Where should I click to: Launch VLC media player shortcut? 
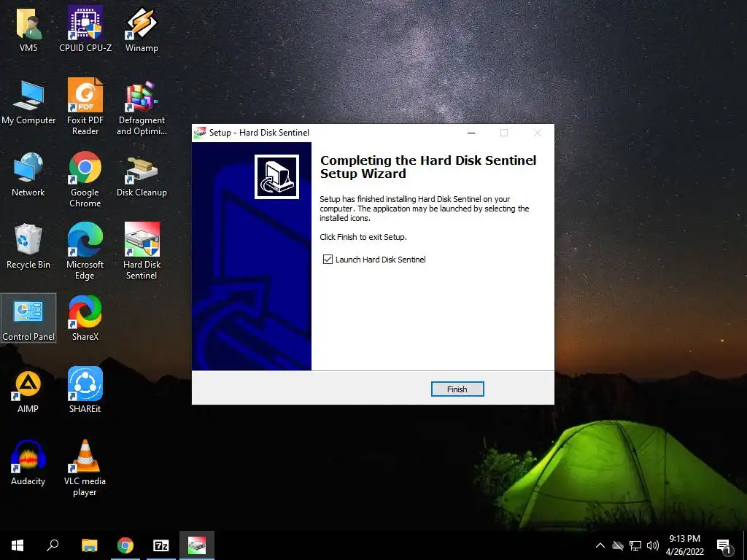coord(85,468)
